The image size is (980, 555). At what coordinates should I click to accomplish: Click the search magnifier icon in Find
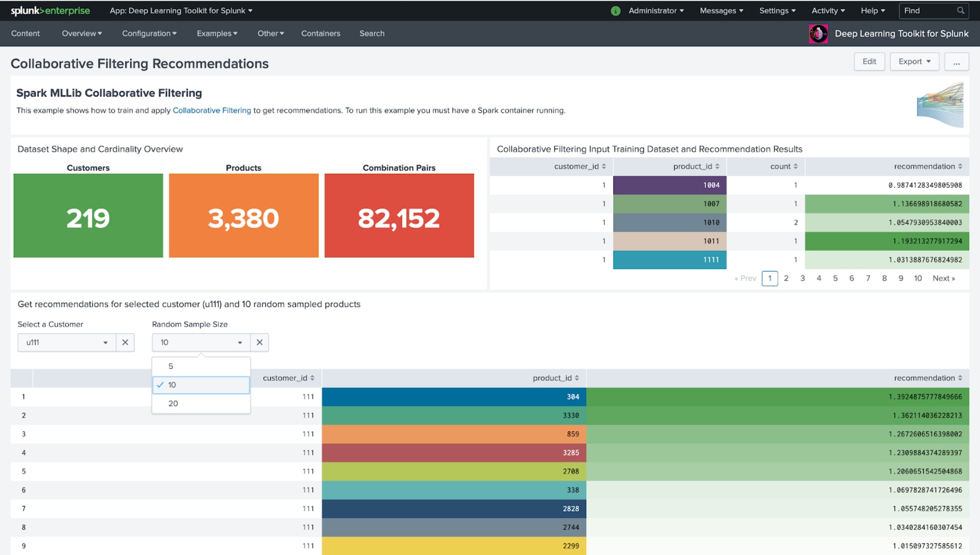(x=961, y=10)
